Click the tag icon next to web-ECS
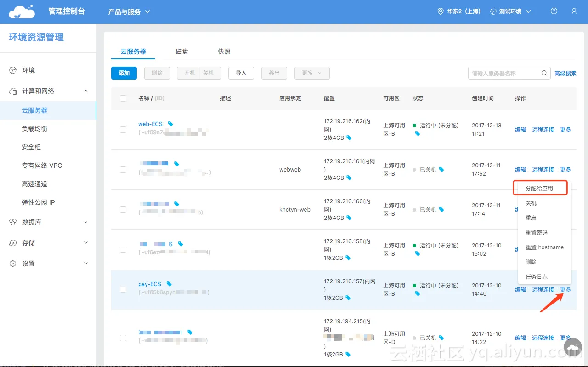This screenshot has height=367, width=588. pos(170,124)
